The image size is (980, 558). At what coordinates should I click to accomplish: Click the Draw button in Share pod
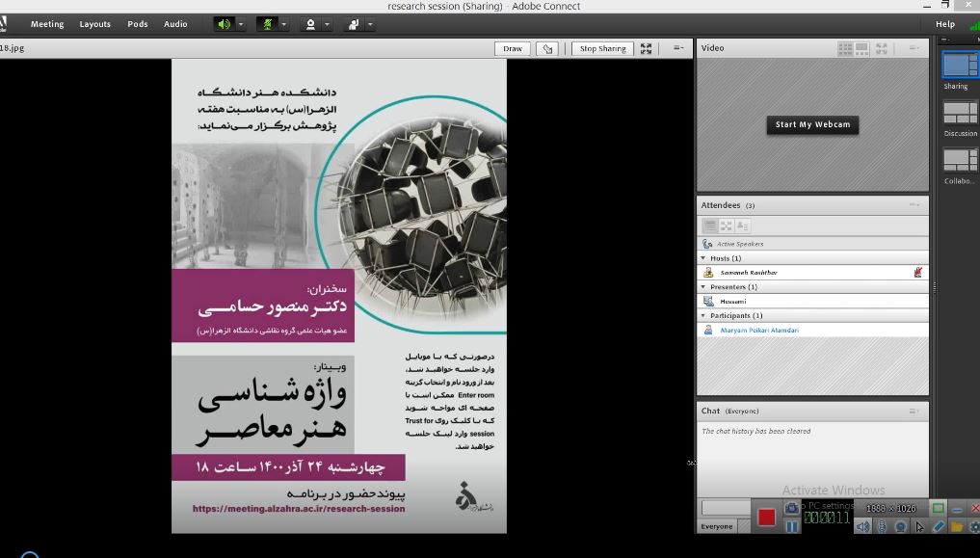[513, 48]
